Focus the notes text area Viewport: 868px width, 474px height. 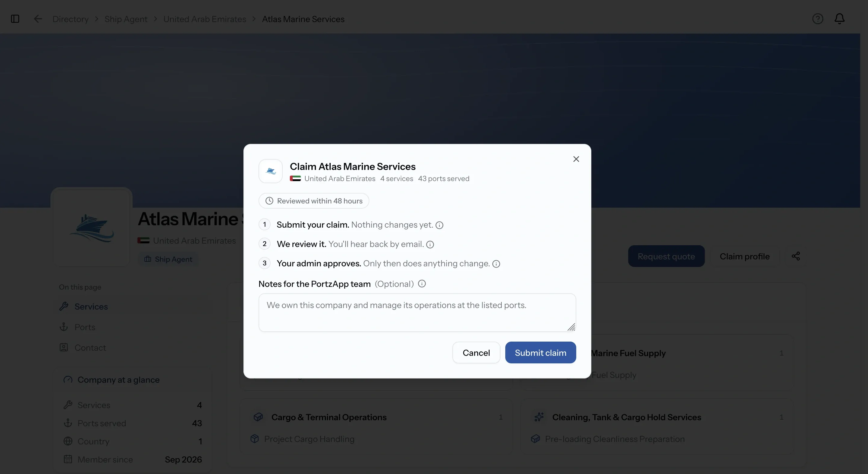pyautogui.click(x=417, y=312)
